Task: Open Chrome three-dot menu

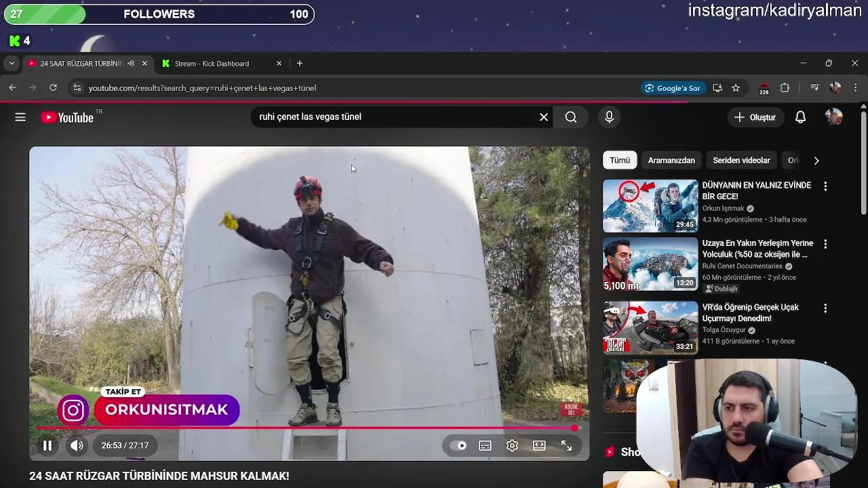Action: (x=855, y=88)
